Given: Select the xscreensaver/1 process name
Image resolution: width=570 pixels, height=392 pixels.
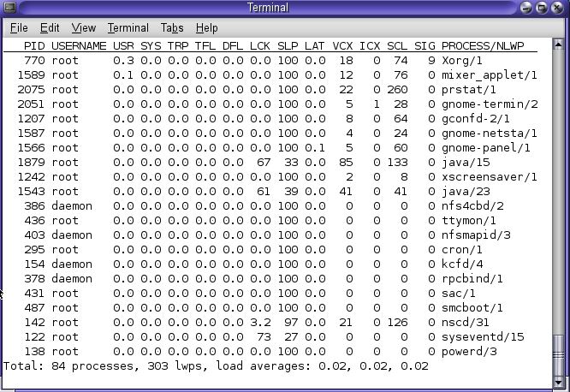Looking at the screenshot, I should click(490, 176).
